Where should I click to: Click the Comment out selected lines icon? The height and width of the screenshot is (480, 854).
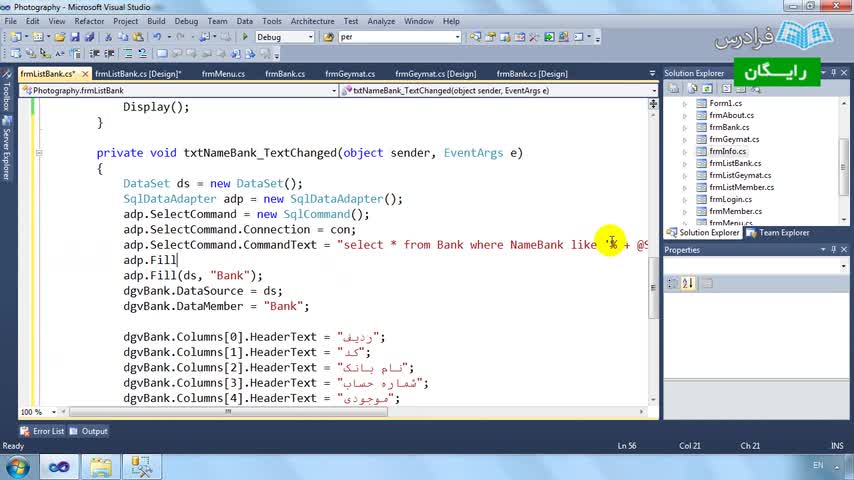coord(127,53)
